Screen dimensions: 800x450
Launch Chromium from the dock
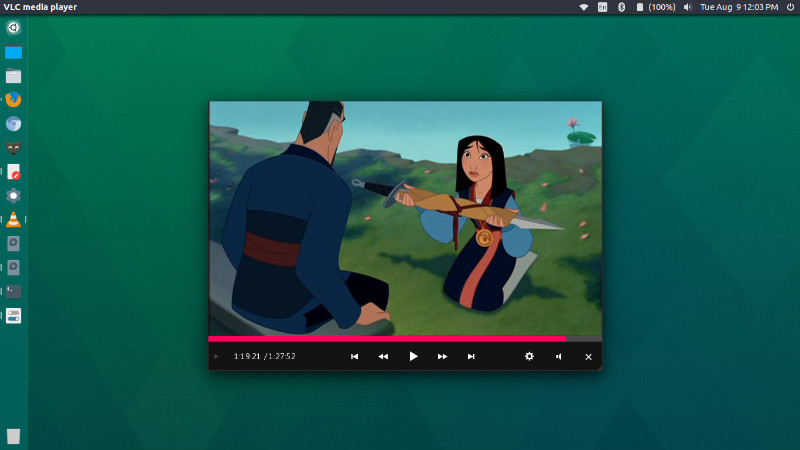tap(13, 124)
